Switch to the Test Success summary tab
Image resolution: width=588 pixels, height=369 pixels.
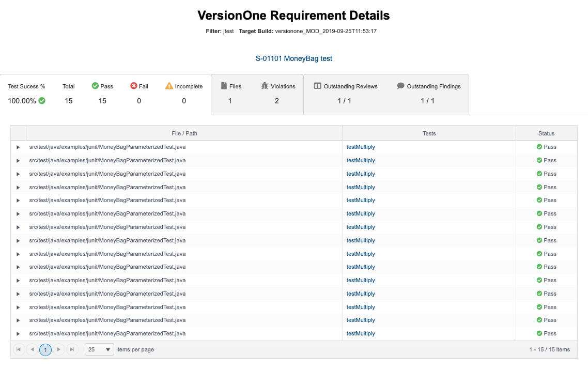click(105, 94)
